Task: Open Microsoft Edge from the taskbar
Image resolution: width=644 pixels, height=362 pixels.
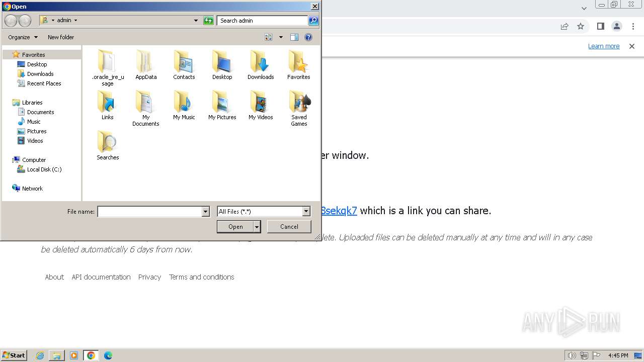Action: pos(108,355)
